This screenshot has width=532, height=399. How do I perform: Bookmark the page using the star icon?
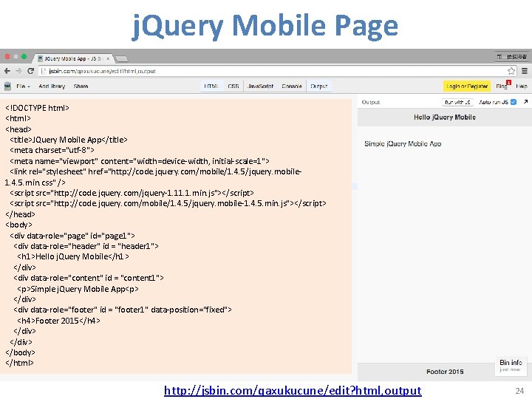click(x=511, y=71)
